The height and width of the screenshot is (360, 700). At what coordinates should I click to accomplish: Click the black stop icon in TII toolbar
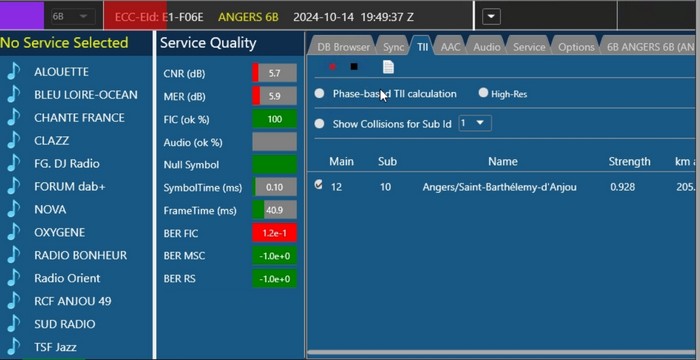354,67
